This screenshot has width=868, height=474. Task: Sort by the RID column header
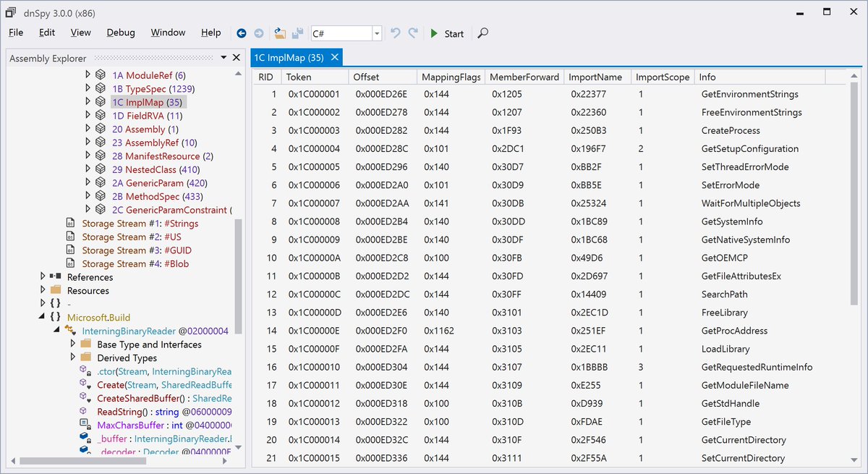[266, 77]
